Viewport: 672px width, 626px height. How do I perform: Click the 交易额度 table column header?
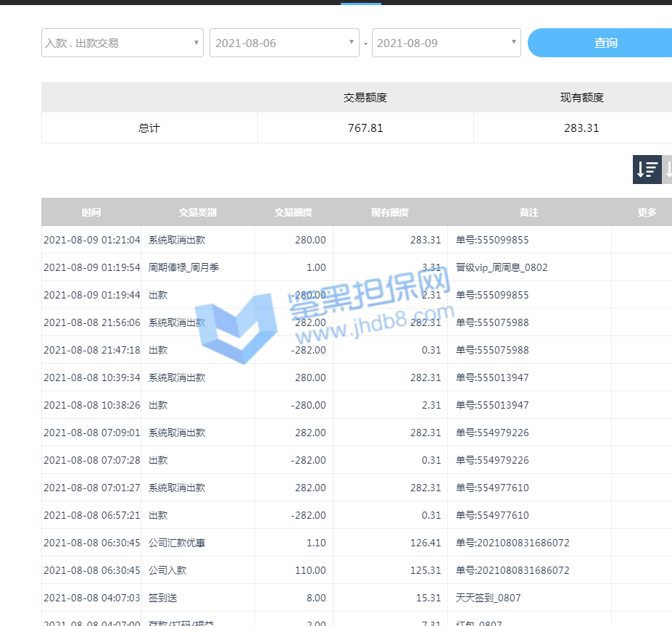pyautogui.click(x=294, y=212)
